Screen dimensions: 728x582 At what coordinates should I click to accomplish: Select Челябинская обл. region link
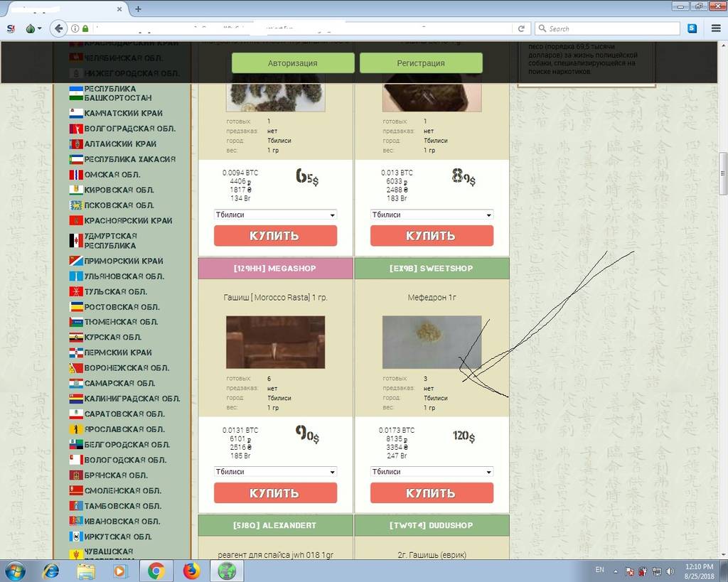tap(124, 58)
